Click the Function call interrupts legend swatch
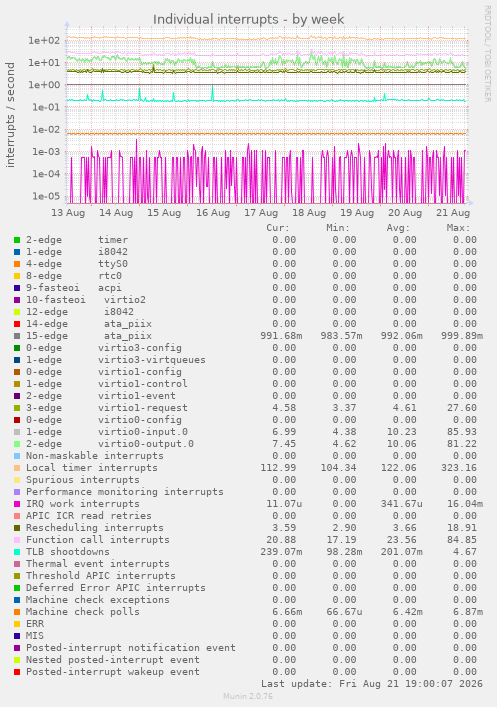 (x=17, y=540)
